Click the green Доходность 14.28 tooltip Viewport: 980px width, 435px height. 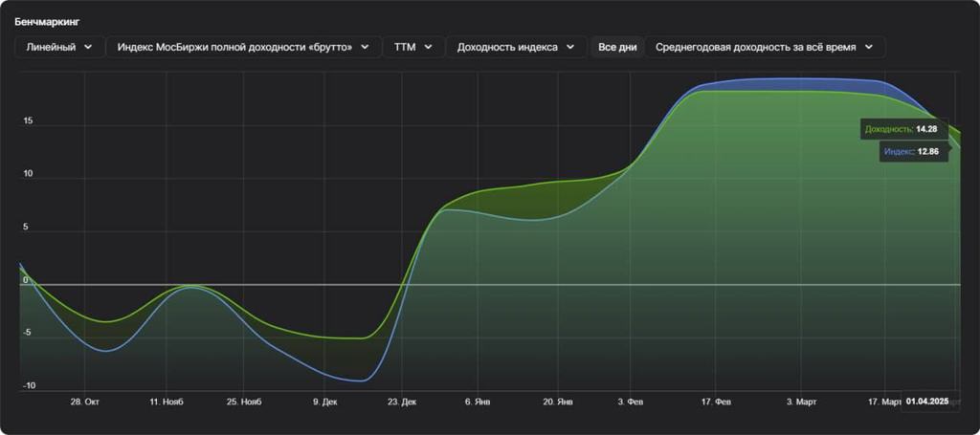(900, 128)
